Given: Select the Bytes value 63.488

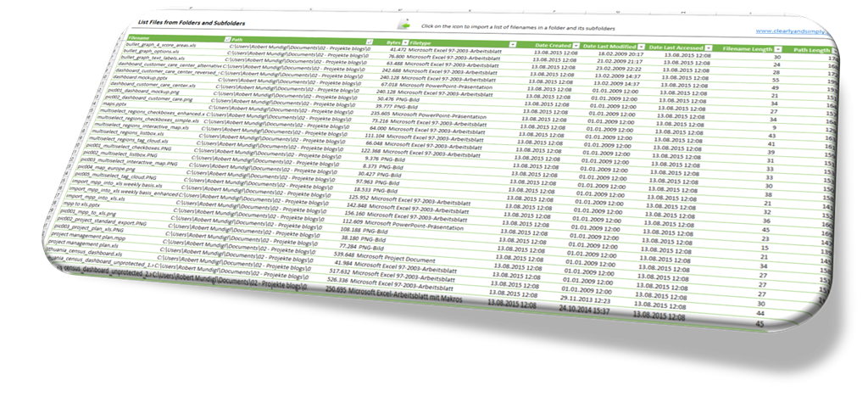Looking at the screenshot, I should tap(394, 64).
